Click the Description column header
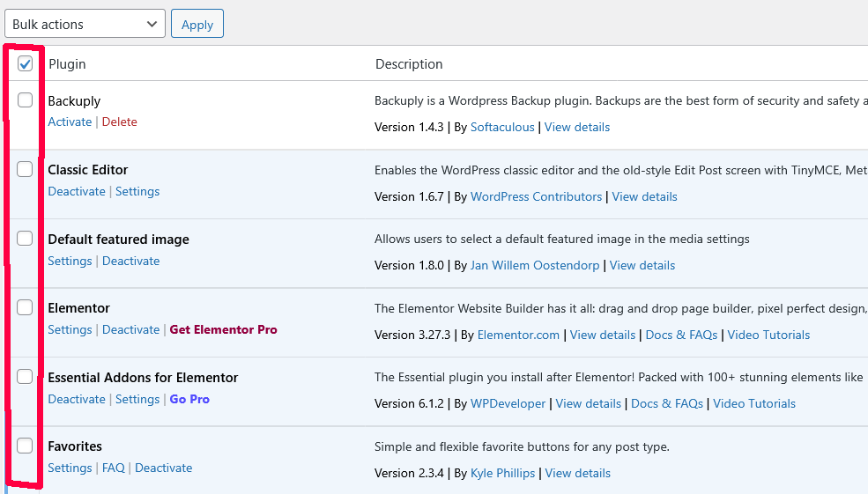 coord(409,64)
